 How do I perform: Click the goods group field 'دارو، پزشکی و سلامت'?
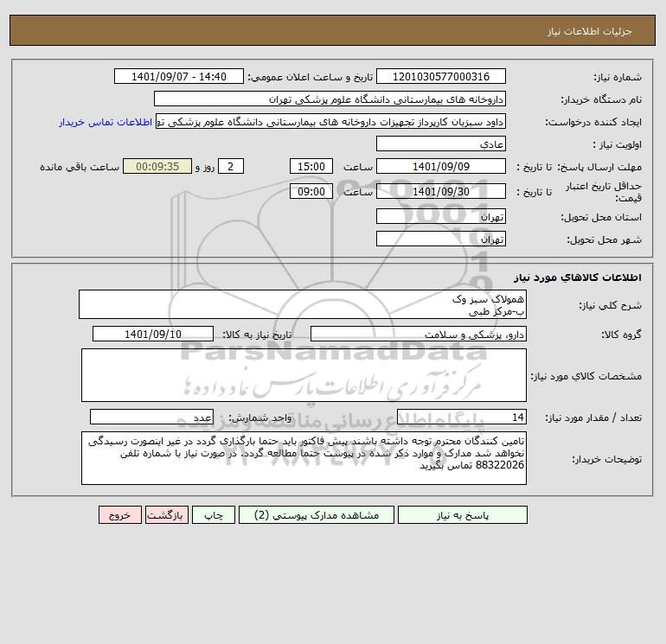pos(419,334)
